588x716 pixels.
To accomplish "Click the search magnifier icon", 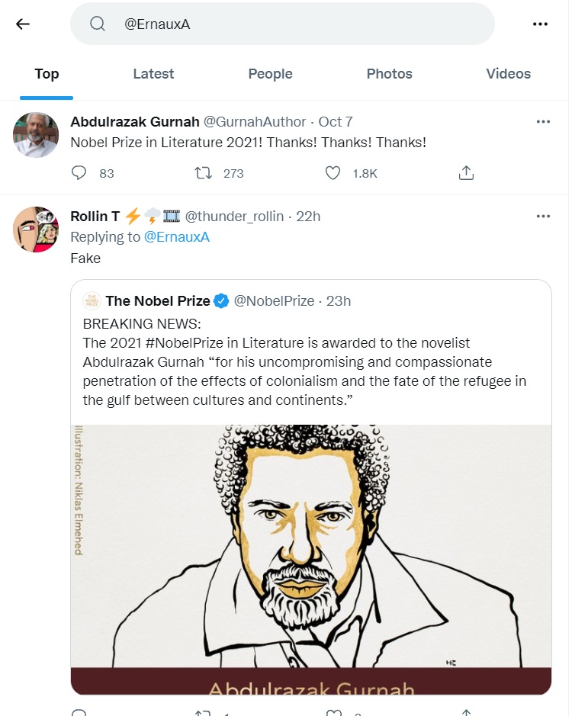I will [x=97, y=24].
